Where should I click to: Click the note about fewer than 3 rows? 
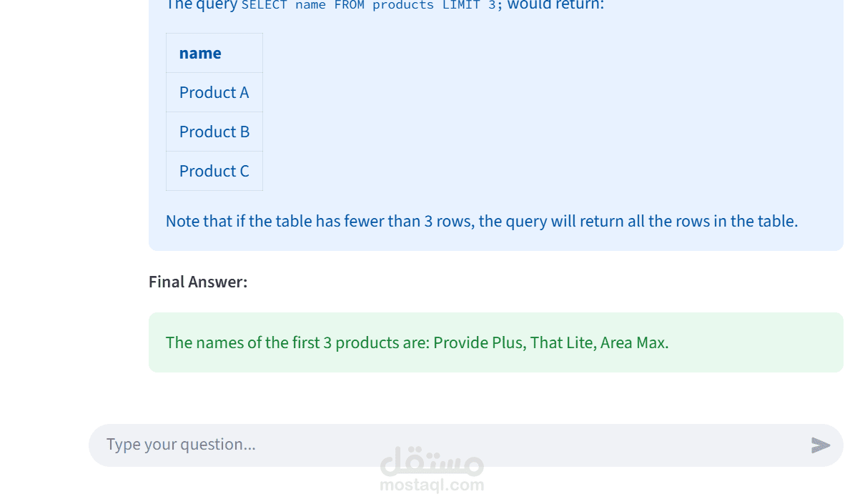(481, 221)
